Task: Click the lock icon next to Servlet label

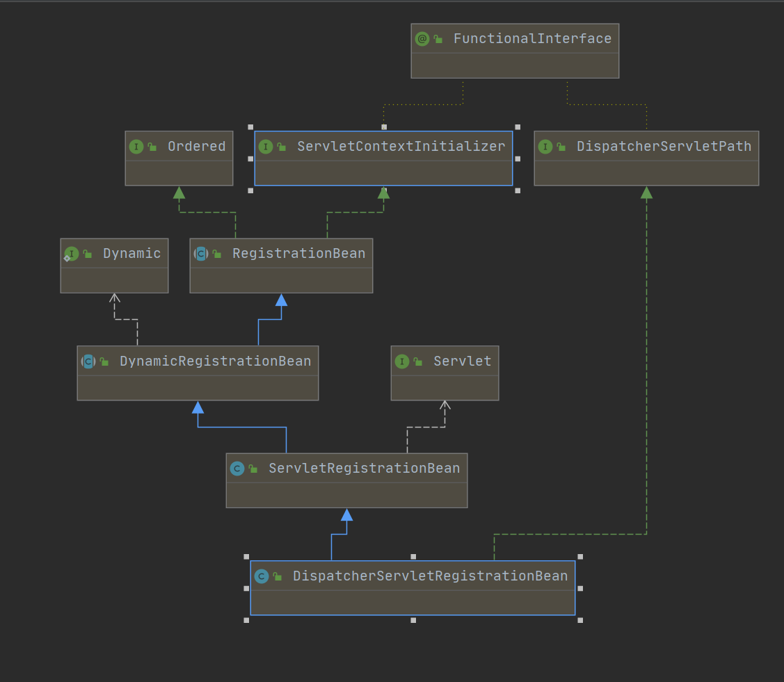Action: pos(419,361)
